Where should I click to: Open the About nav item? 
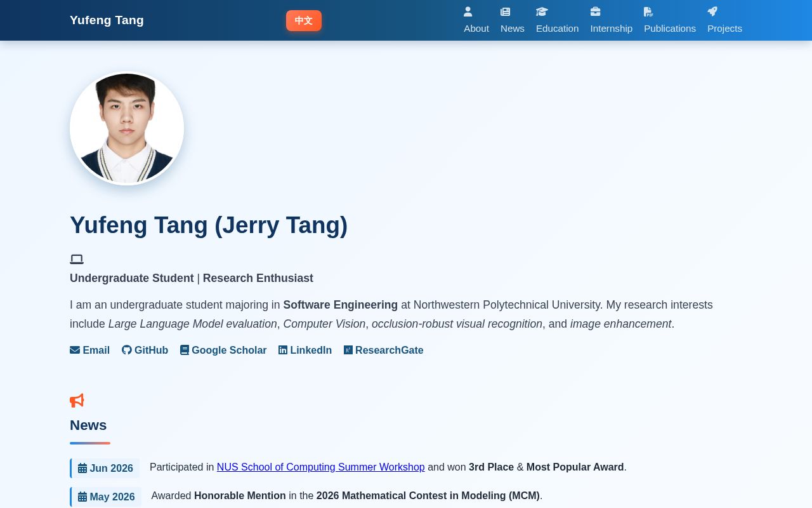coord(476,20)
